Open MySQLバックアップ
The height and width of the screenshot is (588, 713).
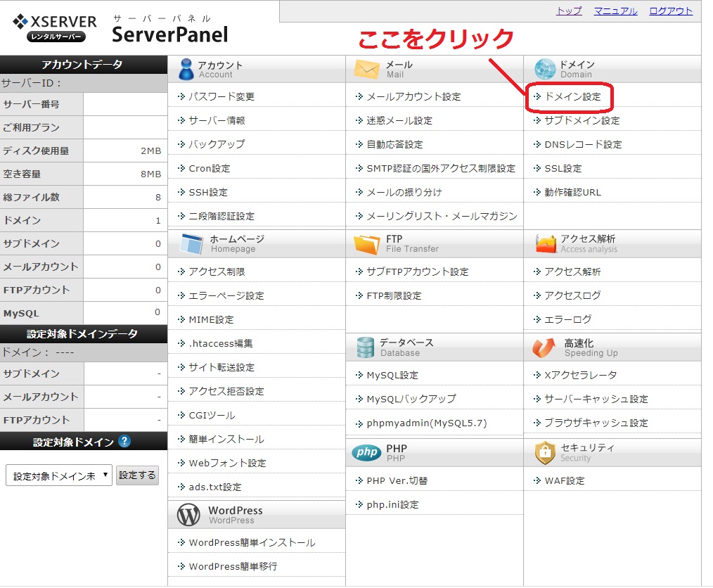(411, 399)
